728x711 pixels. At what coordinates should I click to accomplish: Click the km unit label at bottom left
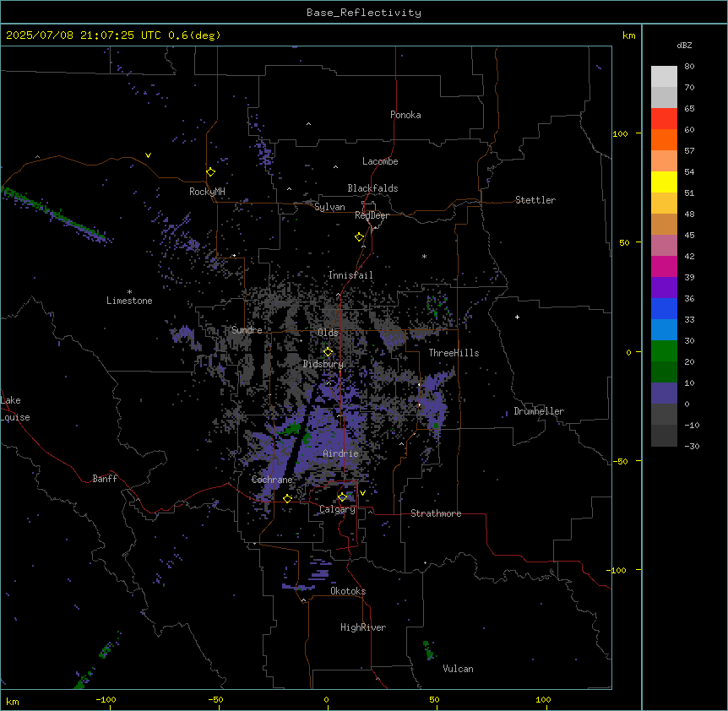pos(13,701)
